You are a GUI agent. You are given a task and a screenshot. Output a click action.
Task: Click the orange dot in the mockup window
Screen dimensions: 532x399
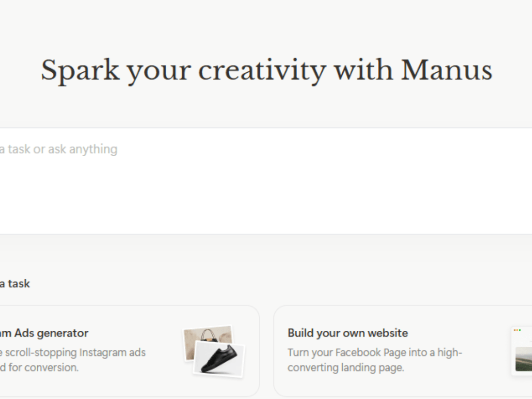pyautogui.click(x=515, y=330)
